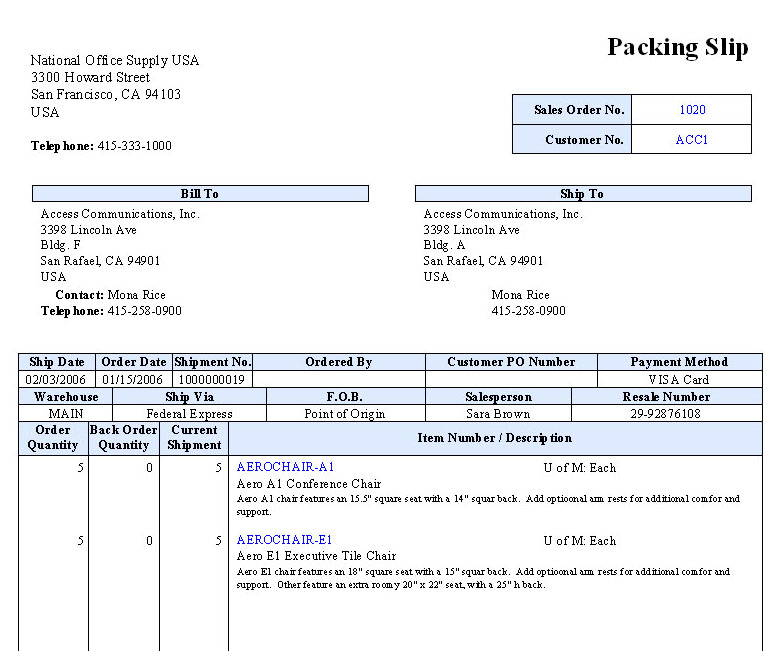Viewport: 780px width, 651px height.
Task: Open the AEROCHAIR-A1 item link
Action: click(x=285, y=467)
